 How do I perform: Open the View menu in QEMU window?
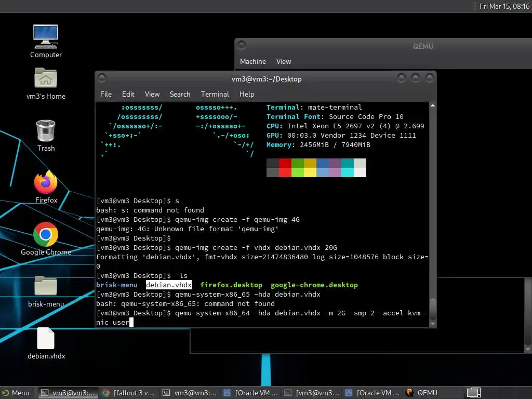point(283,61)
